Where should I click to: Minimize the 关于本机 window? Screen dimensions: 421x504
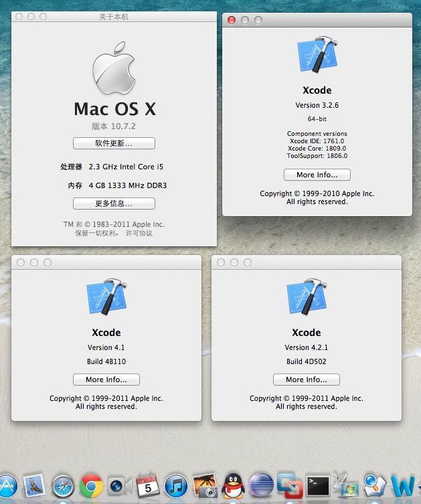pyautogui.click(x=31, y=16)
